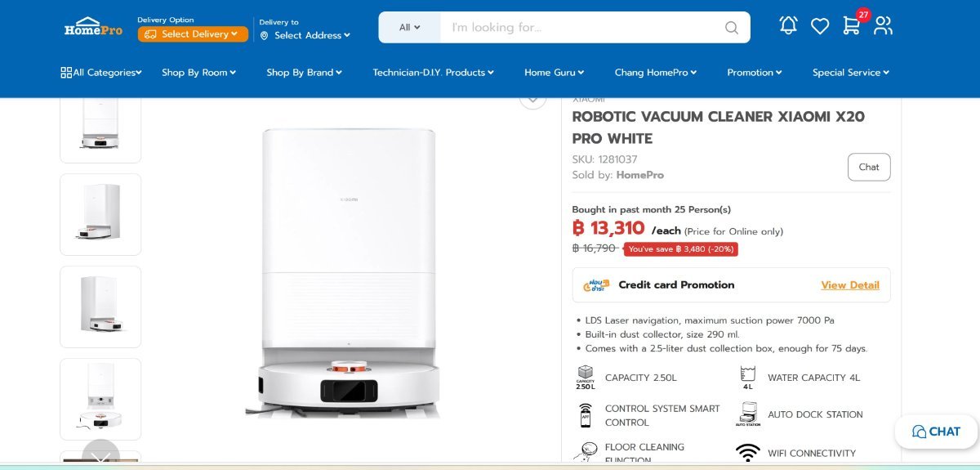Select the second product thumbnail
The height and width of the screenshot is (470, 980).
pyautogui.click(x=100, y=214)
